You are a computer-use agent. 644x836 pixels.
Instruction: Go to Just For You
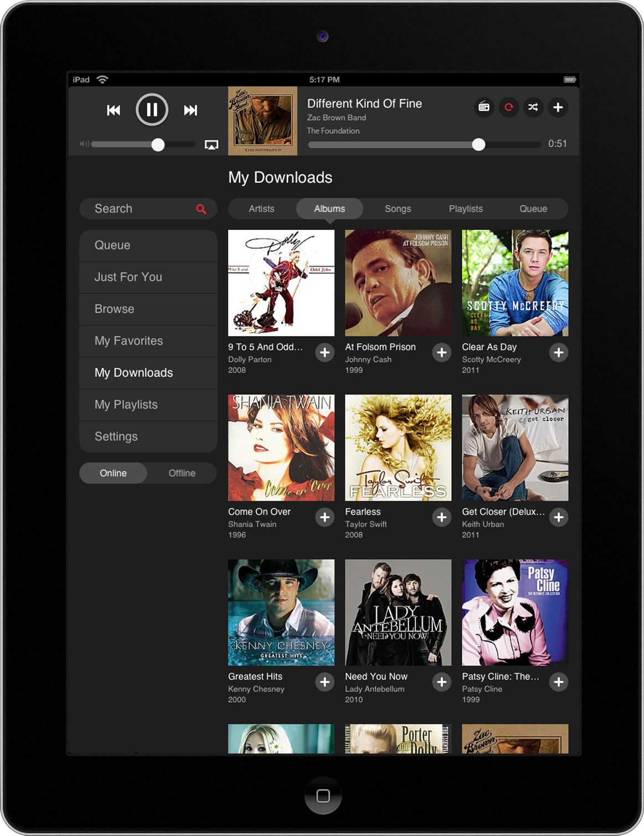click(148, 277)
